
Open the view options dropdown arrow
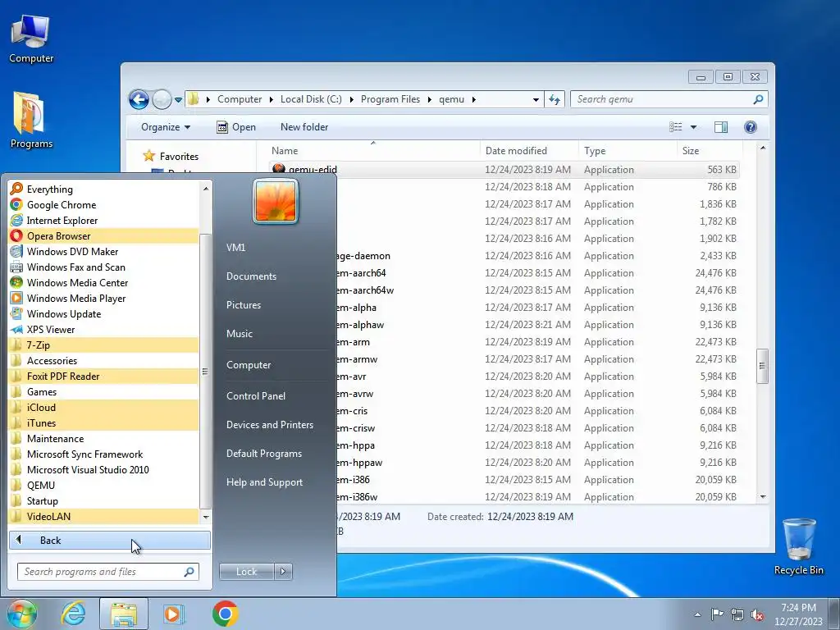[x=693, y=127]
